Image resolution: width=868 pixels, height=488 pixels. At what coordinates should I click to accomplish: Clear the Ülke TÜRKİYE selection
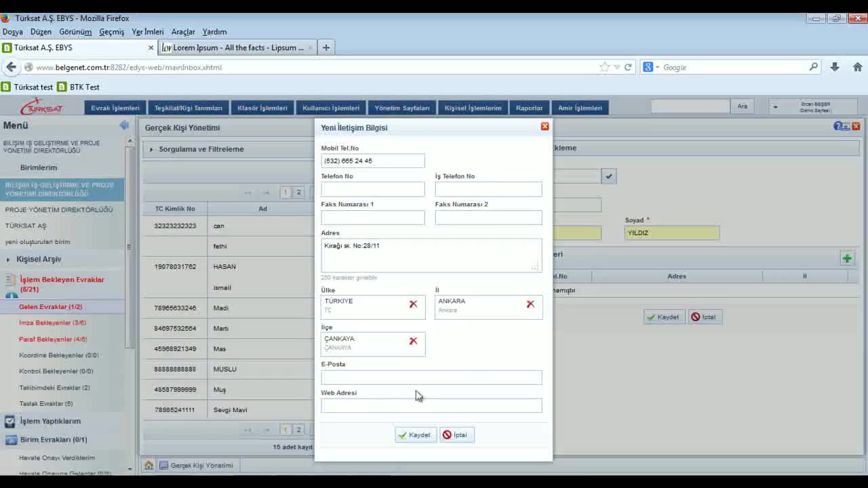413,304
